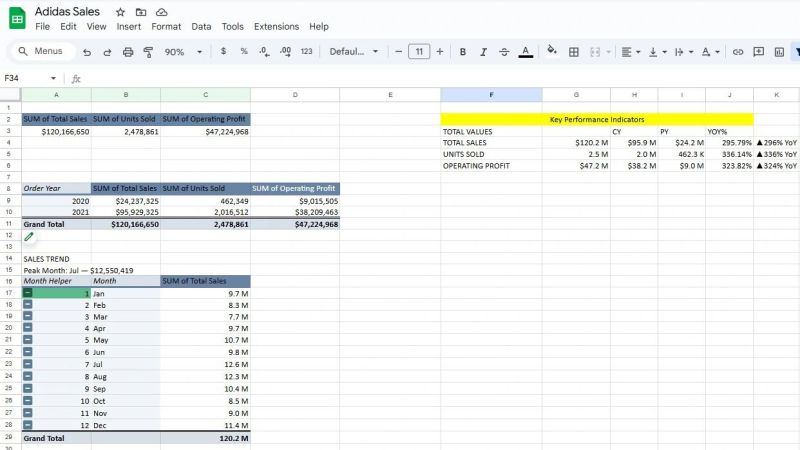The height and width of the screenshot is (450, 800).
Task: Click the font size field
Action: [x=419, y=52]
